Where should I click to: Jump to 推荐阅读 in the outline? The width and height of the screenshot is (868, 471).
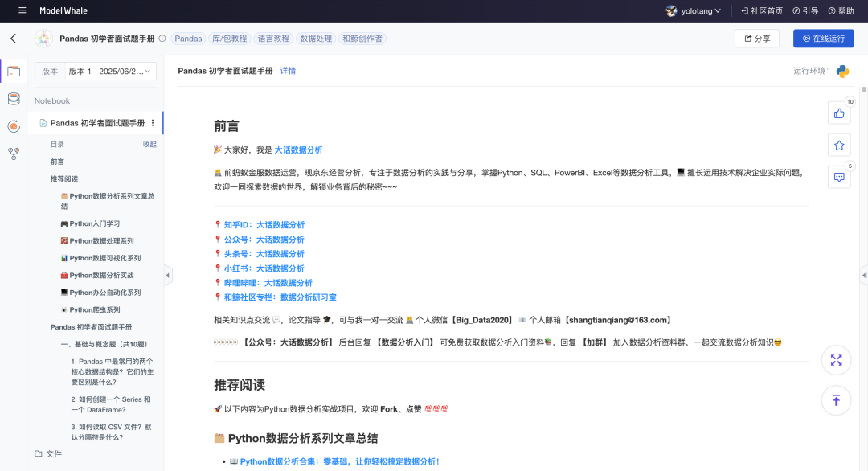tap(64, 178)
